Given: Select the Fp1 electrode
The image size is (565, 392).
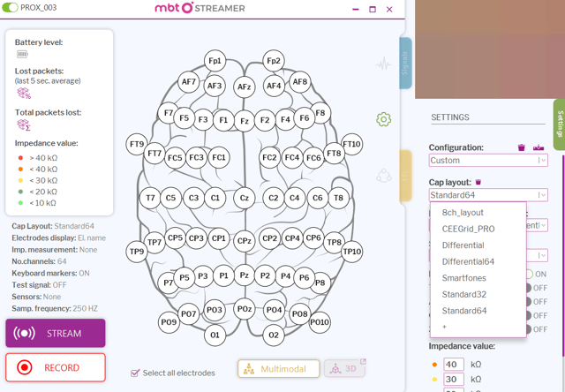Looking at the screenshot, I should coord(215,61).
